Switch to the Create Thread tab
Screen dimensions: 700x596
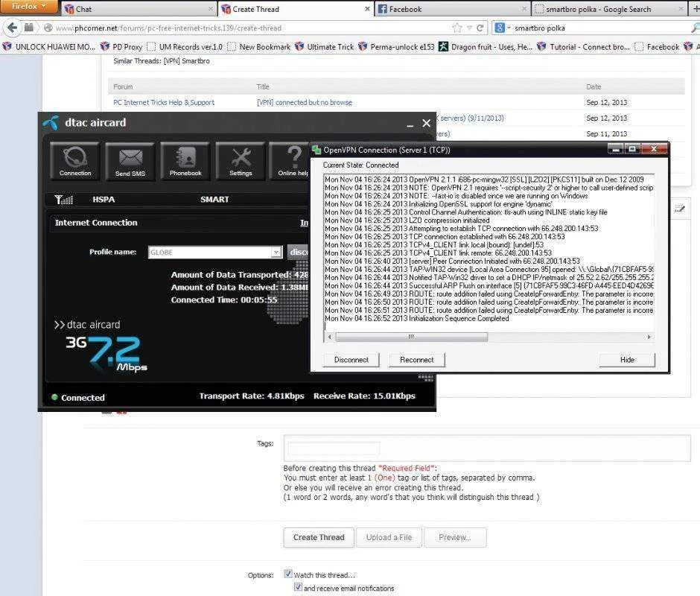[x=296, y=9]
